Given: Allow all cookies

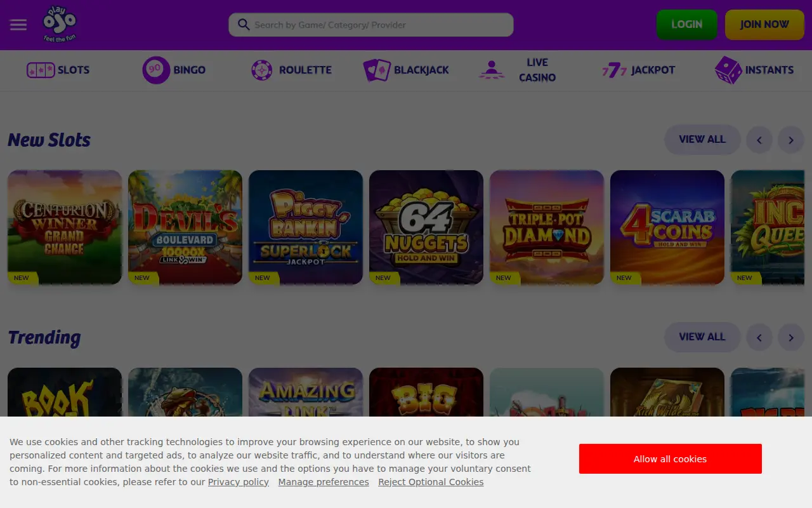Looking at the screenshot, I should pos(671,459).
